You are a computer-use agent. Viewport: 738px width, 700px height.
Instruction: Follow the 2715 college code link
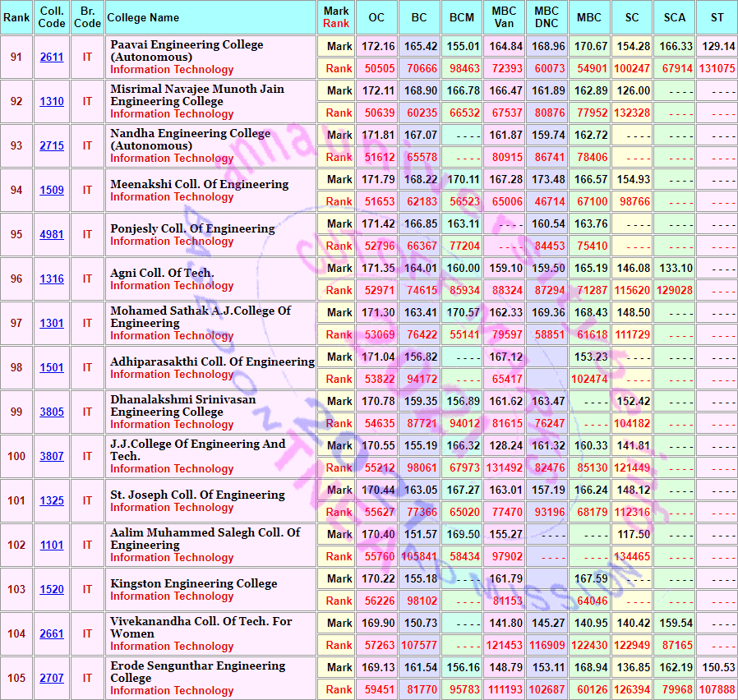click(52, 146)
